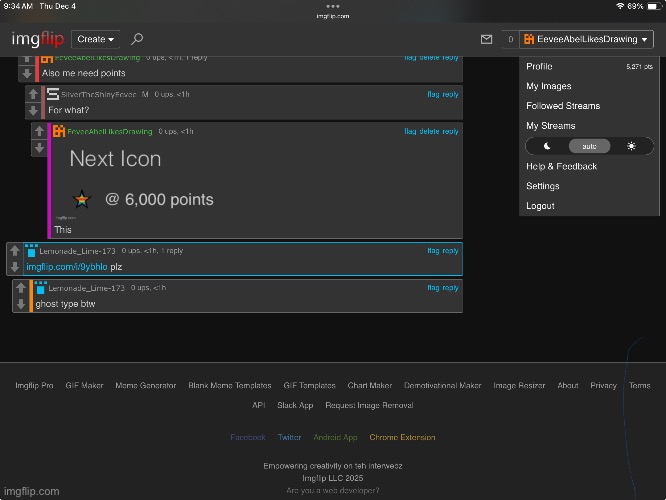Click the imgflip logo to go home
This screenshot has width=666, height=500.
38,39
